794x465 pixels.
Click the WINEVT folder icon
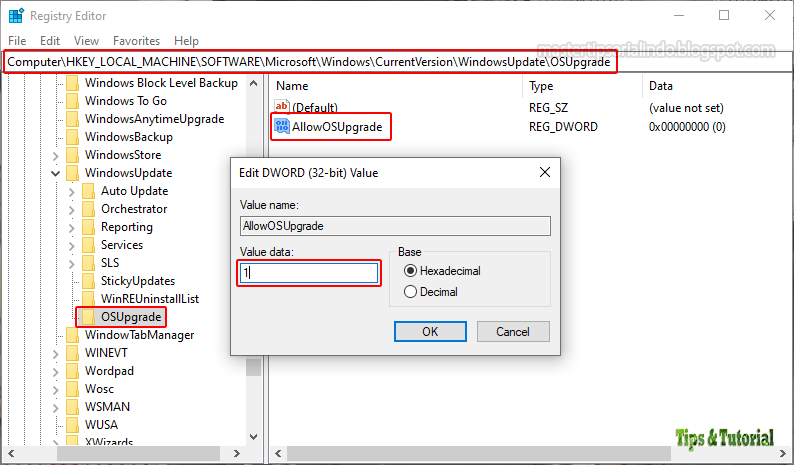click(x=72, y=353)
